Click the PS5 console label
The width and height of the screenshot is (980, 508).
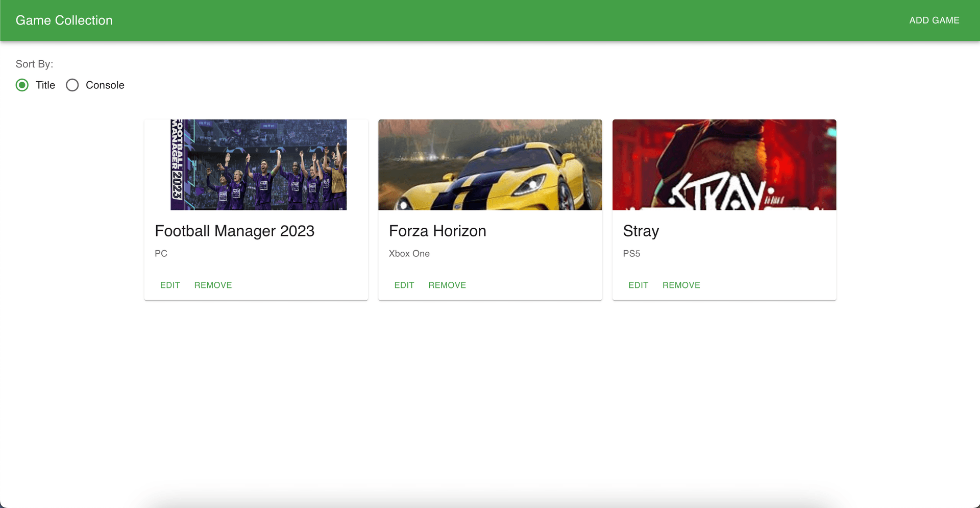click(x=631, y=254)
